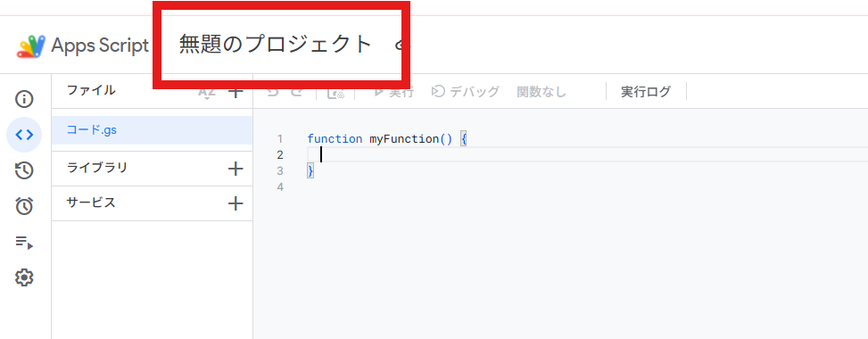Image resolution: width=868 pixels, height=339 pixels.
Task: Add a new service with plus
Action: tap(236, 203)
